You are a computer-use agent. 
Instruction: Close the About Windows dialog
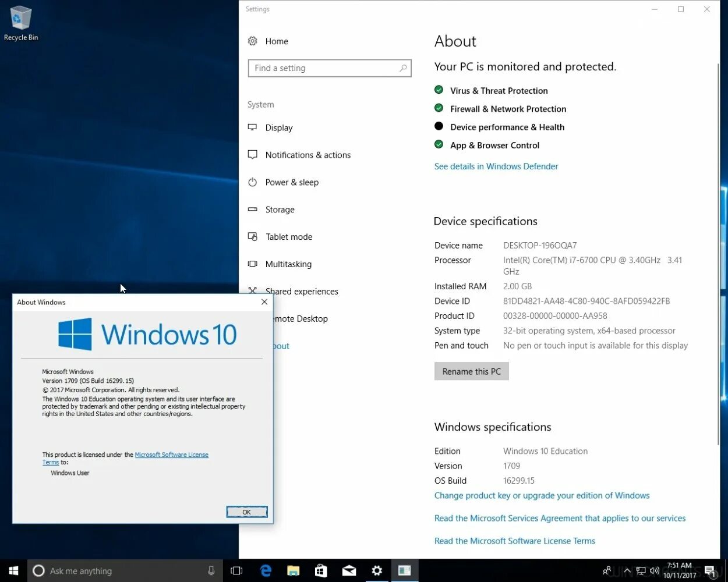(264, 302)
